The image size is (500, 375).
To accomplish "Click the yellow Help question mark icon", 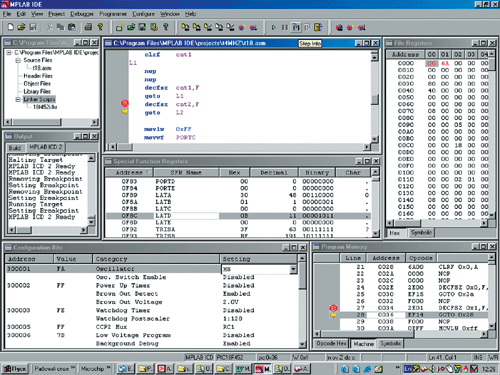I will (100, 27).
